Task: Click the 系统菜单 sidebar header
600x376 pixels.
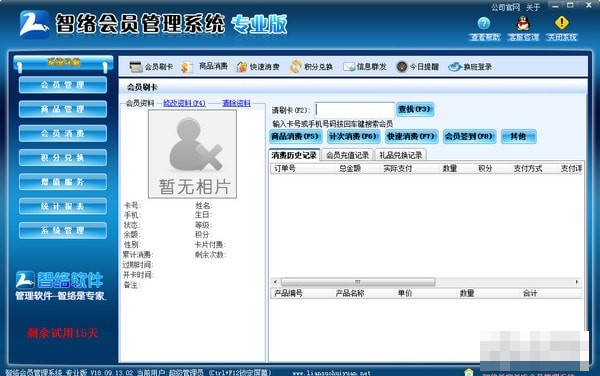Action: (x=64, y=62)
